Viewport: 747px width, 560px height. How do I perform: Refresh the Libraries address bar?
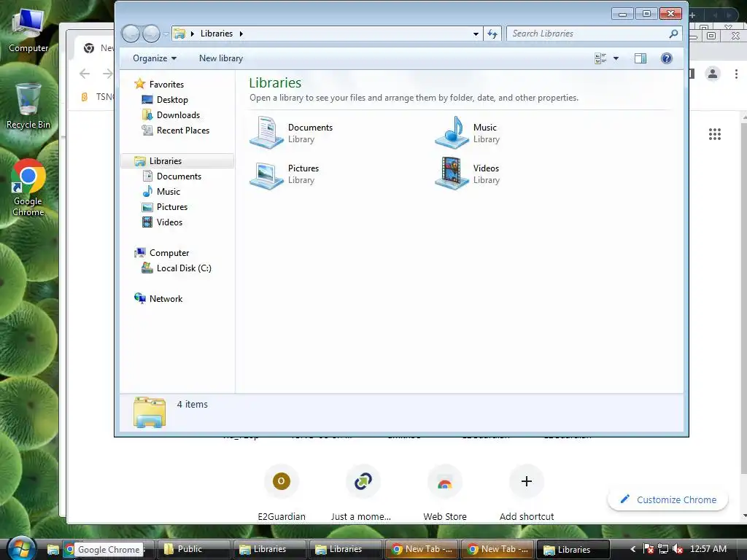click(492, 34)
